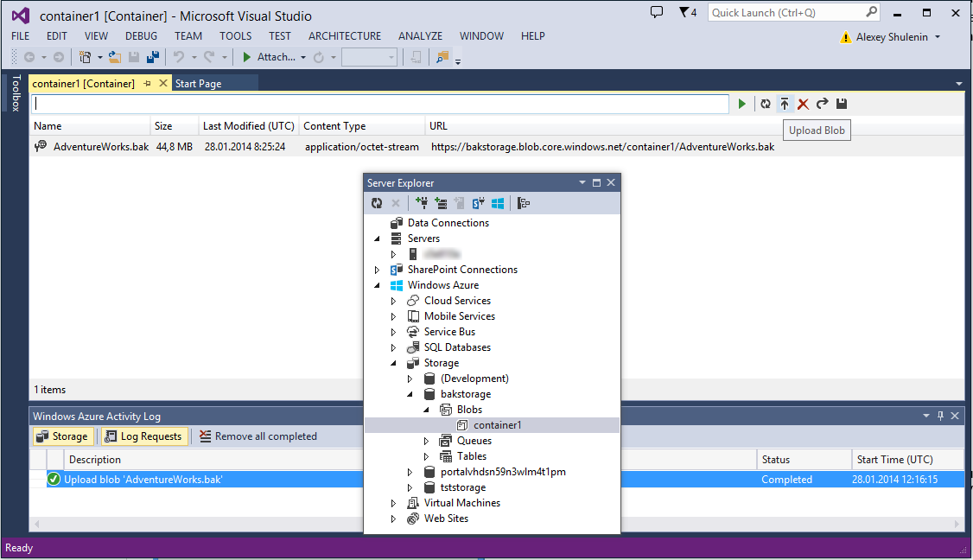Collapse the Windows Azure node
The width and height of the screenshot is (973, 560).
click(x=377, y=285)
